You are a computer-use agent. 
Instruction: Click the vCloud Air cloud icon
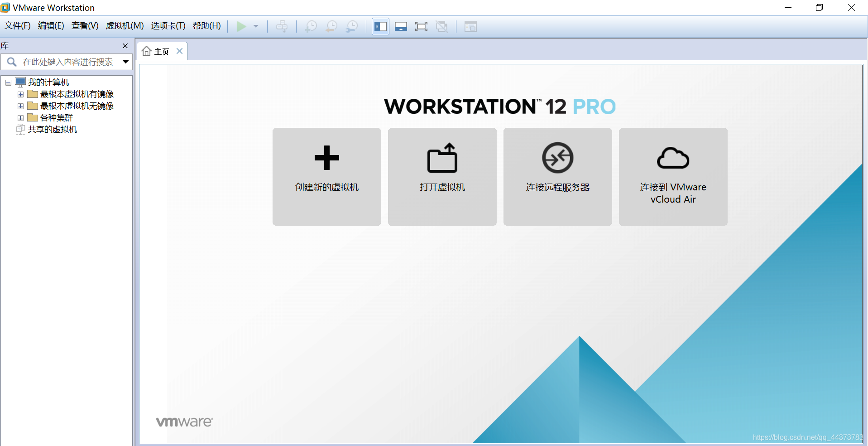coord(673,158)
